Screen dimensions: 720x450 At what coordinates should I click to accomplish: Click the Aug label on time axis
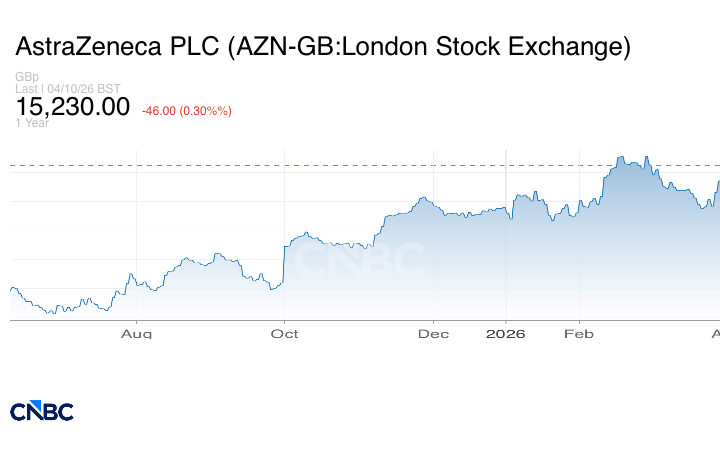pyautogui.click(x=137, y=333)
